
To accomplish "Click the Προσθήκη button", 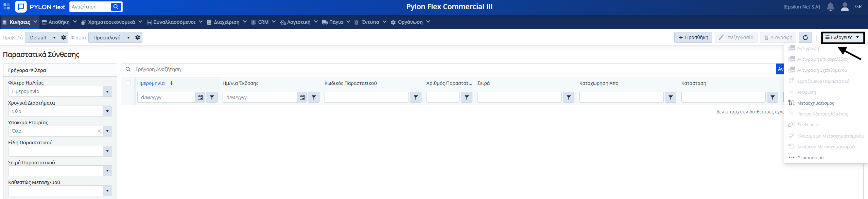I will [693, 37].
